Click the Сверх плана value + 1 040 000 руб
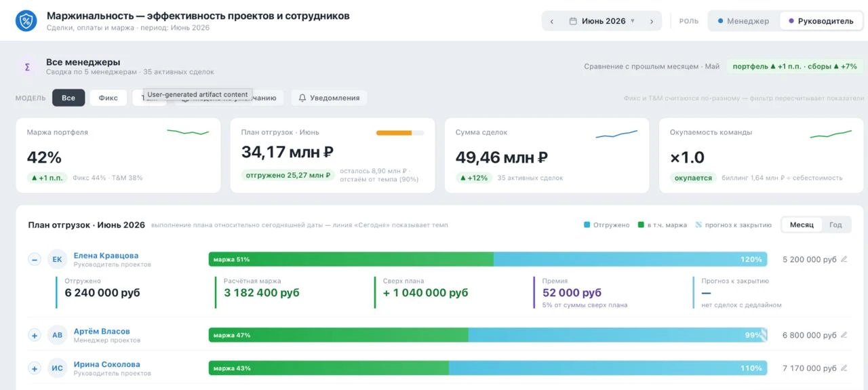868x390 pixels. 425,293
